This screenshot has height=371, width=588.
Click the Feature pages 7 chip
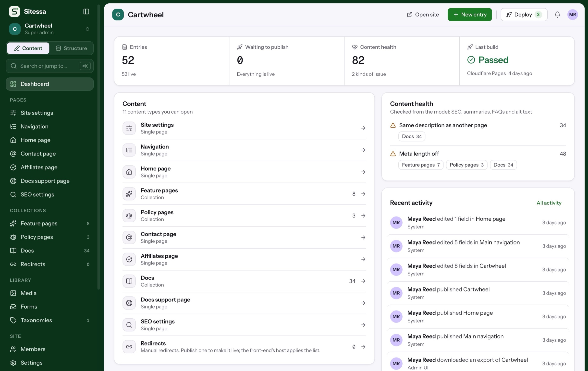click(x=421, y=165)
